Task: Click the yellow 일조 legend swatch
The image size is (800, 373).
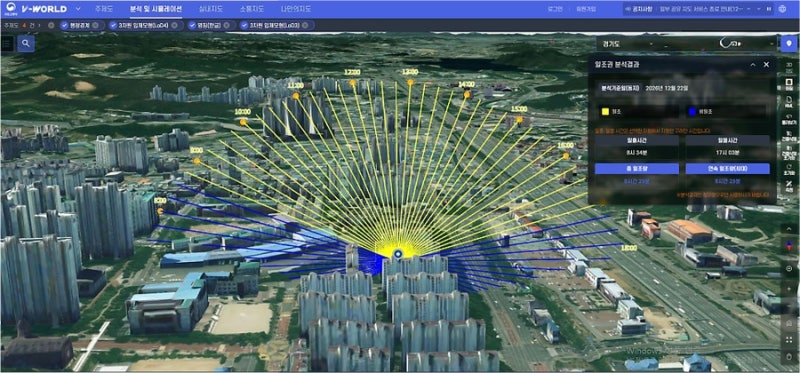Action: pyautogui.click(x=605, y=112)
